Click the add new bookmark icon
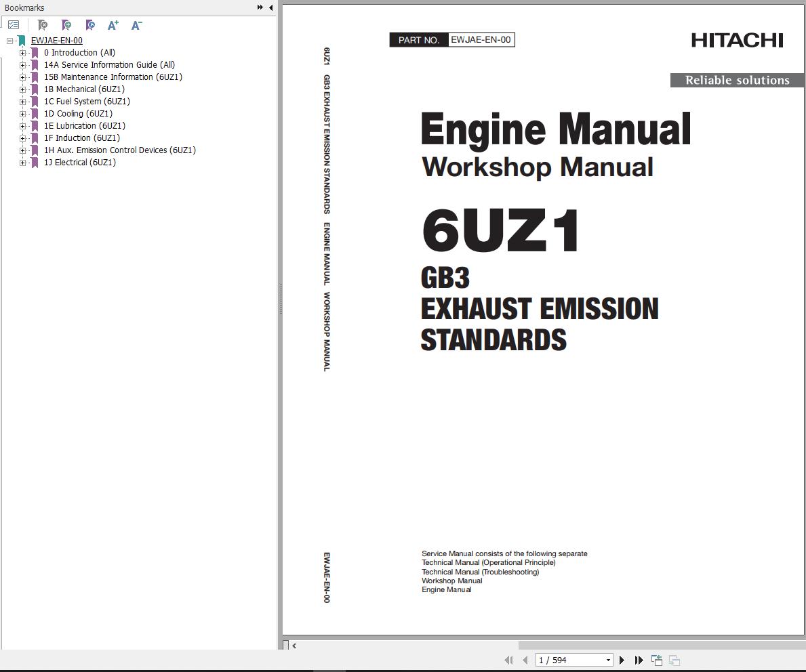The height and width of the screenshot is (672, 806). tap(66, 24)
